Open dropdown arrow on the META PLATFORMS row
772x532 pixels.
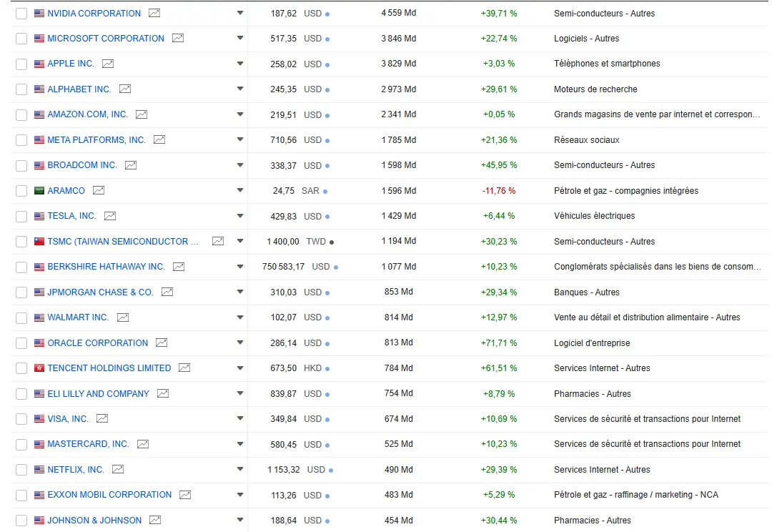pos(240,139)
